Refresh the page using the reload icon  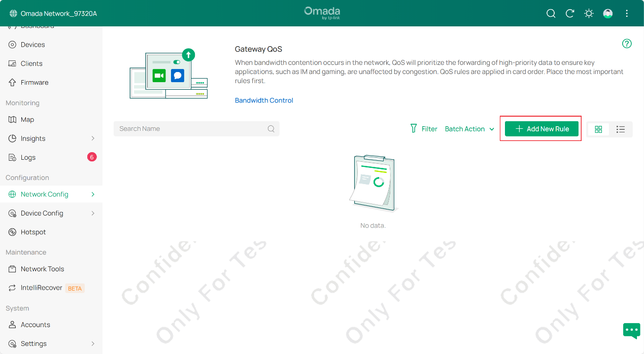tap(569, 13)
